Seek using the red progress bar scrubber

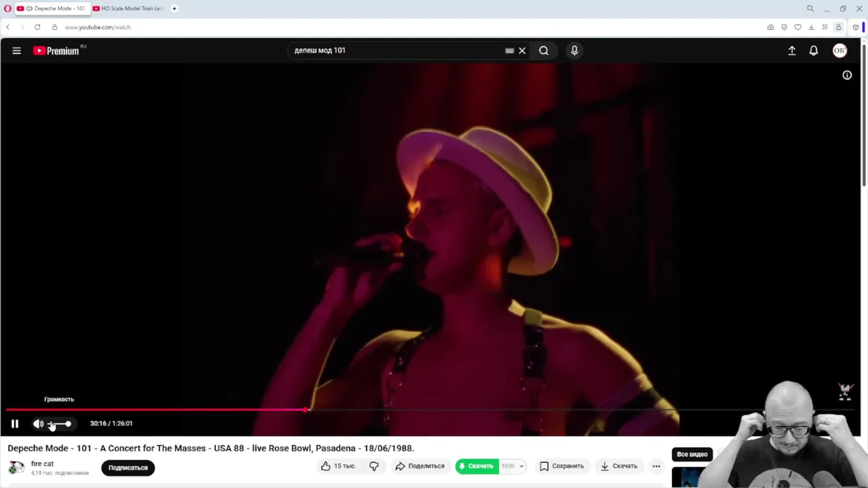pyautogui.click(x=307, y=409)
